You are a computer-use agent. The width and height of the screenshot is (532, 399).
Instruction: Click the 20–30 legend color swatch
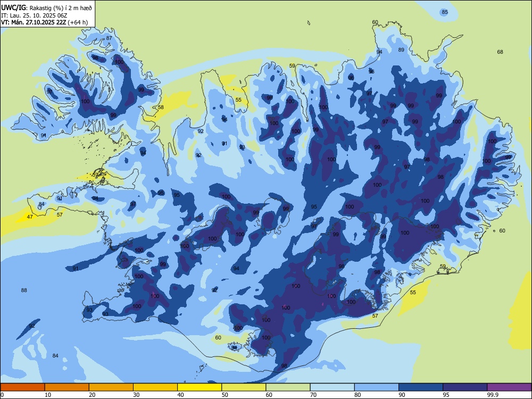tap(111, 387)
